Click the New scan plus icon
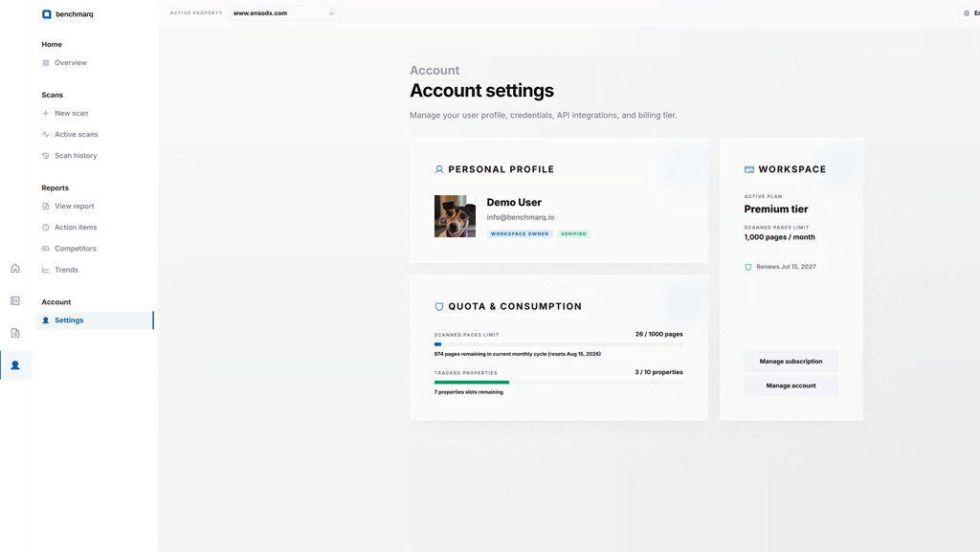The height and width of the screenshot is (552, 980). click(x=46, y=113)
